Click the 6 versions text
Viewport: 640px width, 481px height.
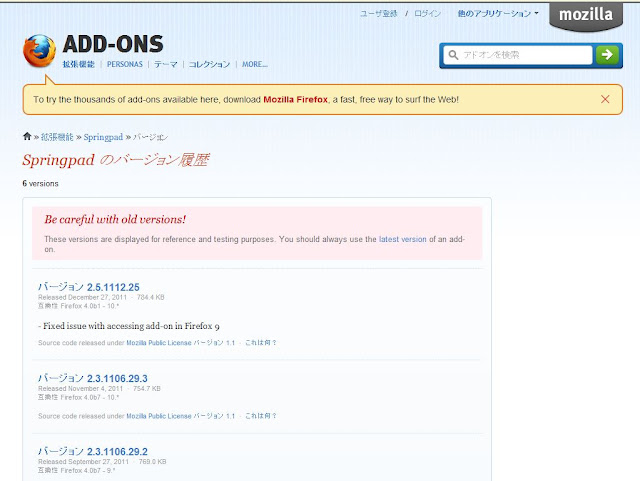[40, 184]
